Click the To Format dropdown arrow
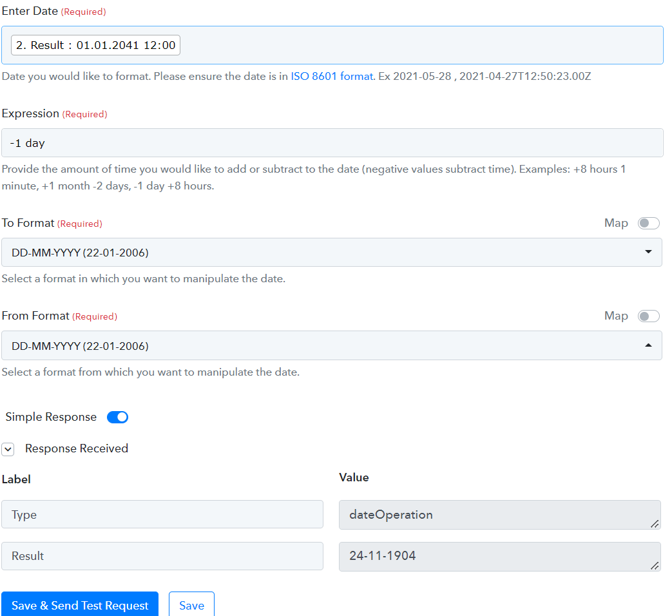Viewport: 672px width, 616px height. (648, 252)
